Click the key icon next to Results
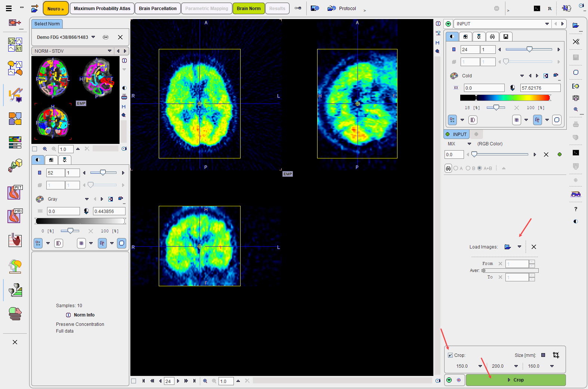The width and height of the screenshot is (588, 389). pyautogui.click(x=298, y=8)
